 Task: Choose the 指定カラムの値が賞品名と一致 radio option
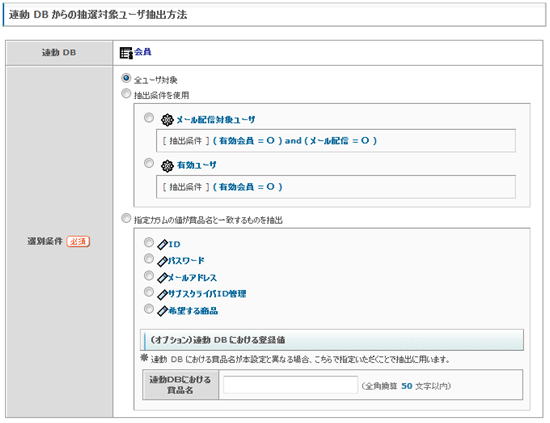tap(126, 219)
